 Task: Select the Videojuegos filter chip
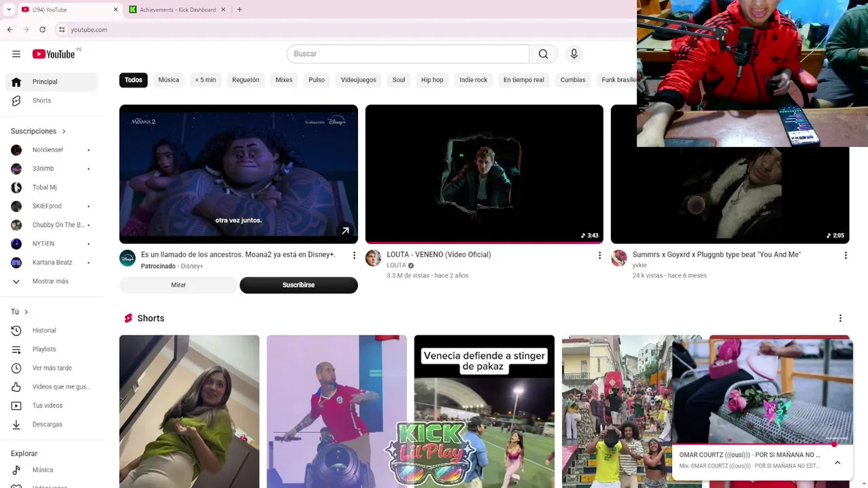(359, 80)
